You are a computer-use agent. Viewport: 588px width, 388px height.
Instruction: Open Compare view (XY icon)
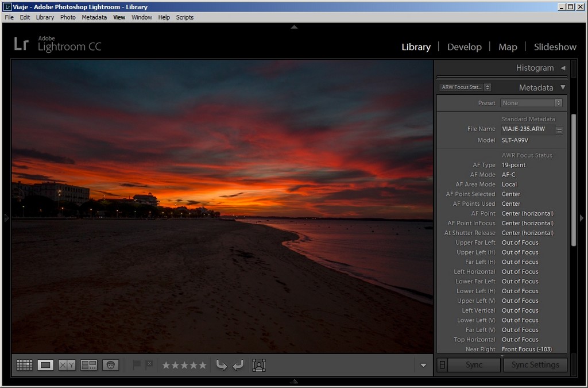coord(67,365)
